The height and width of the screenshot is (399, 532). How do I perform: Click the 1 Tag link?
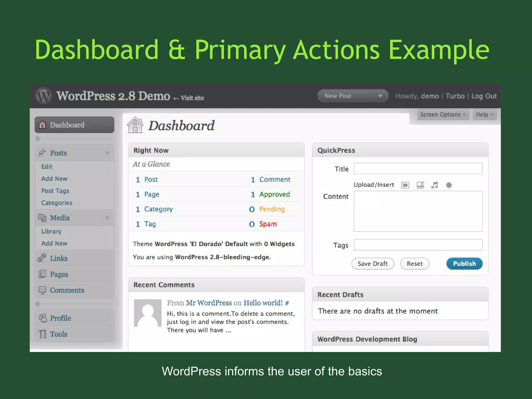click(x=146, y=224)
